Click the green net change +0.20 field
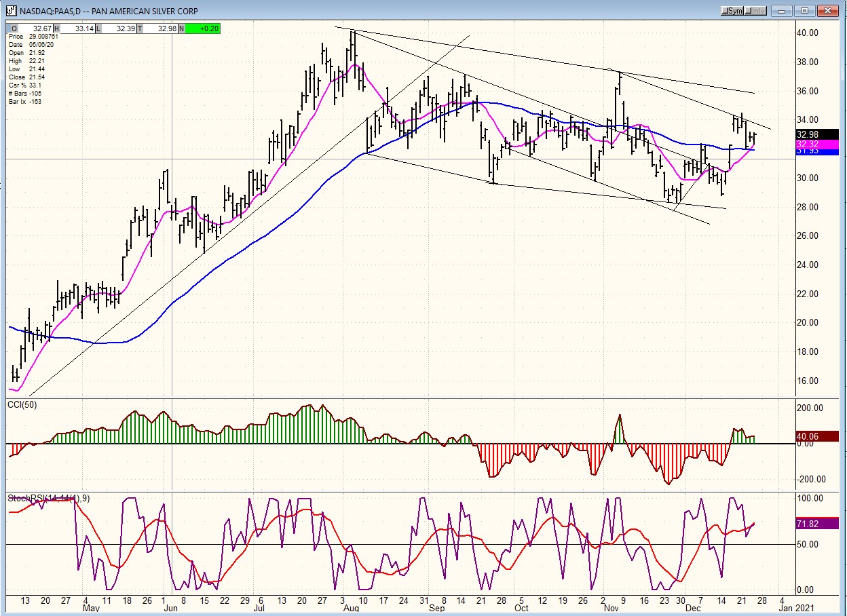 tap(202, 27)
